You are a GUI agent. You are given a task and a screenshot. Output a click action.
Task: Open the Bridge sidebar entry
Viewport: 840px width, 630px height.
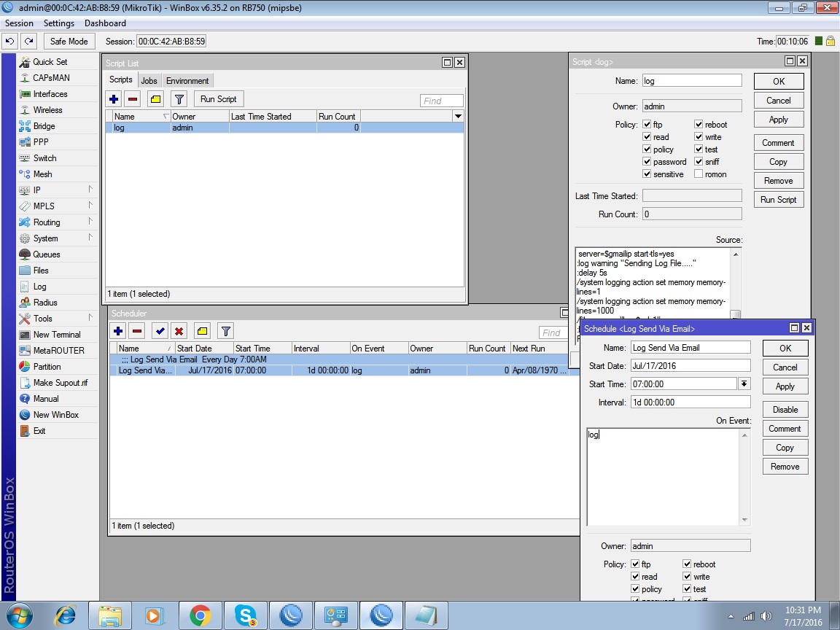44,126
